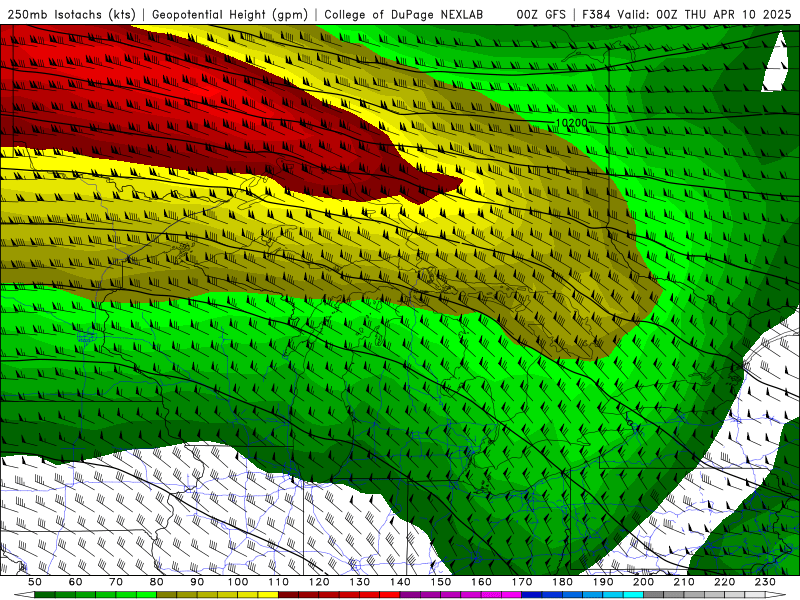
Task: Click the '100' value on the color scale
Action: click(x=238, y=582)
